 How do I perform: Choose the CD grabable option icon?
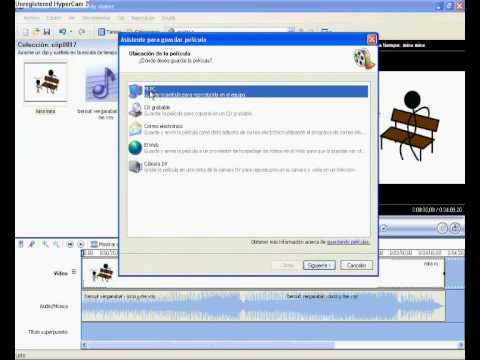point(135,110)
